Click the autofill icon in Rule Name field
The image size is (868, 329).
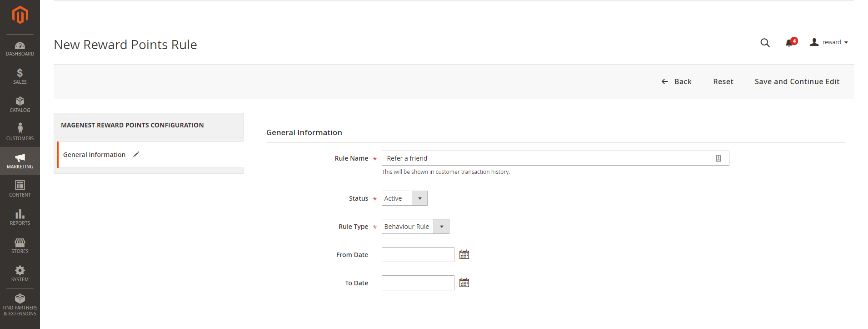click(718, 158)
